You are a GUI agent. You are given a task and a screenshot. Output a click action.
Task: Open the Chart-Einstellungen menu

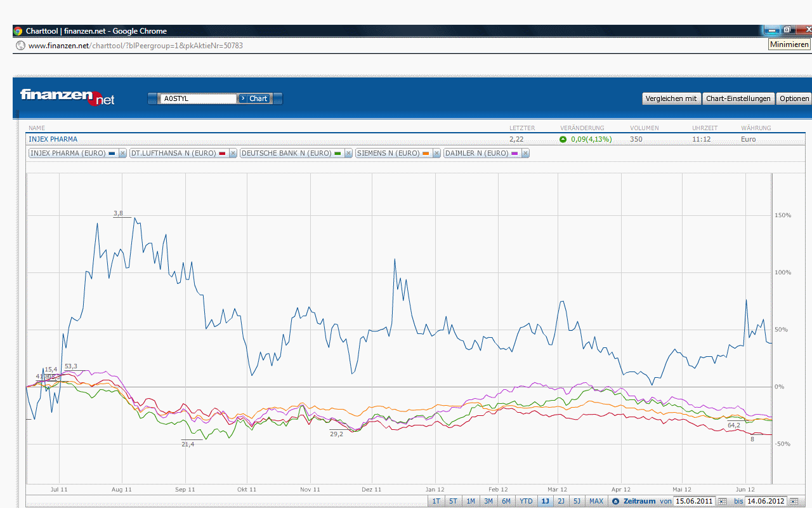pyautogui.click(x=738, y=98)
